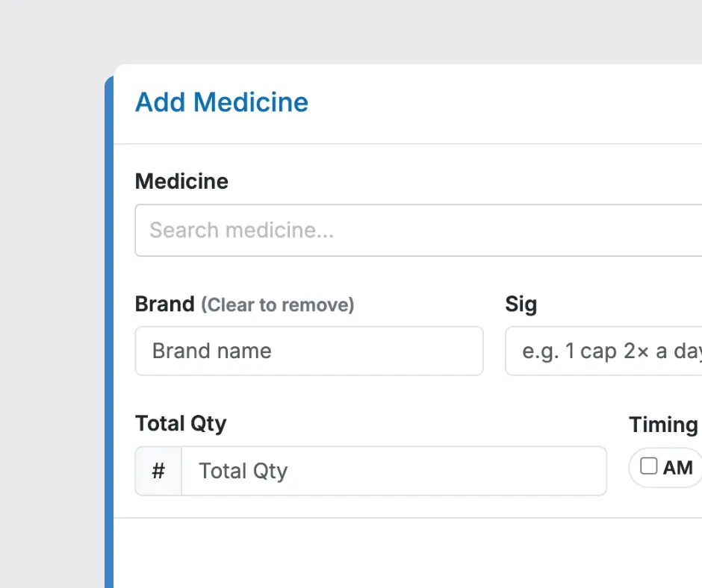Enable the AM timing checkbox
The image size is (702, 588).
click(649, 466)
